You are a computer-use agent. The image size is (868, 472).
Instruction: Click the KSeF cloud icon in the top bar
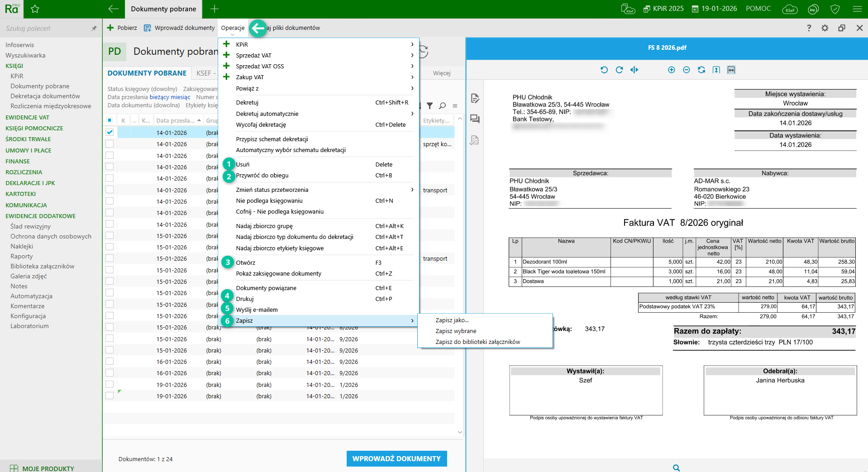(790, 9)
